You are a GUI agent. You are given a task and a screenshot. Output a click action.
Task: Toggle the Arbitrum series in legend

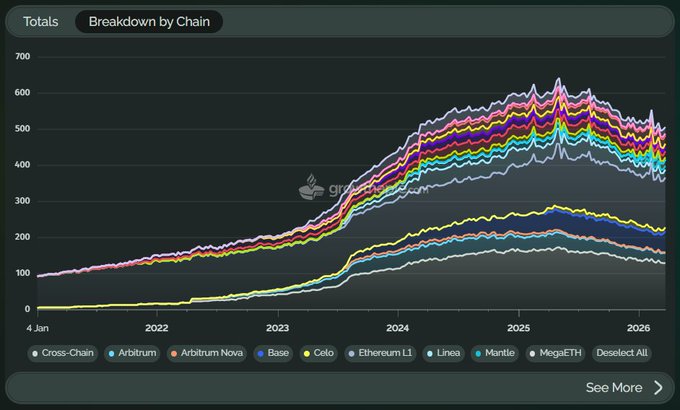pyautogui.click(x=132, y=353)
